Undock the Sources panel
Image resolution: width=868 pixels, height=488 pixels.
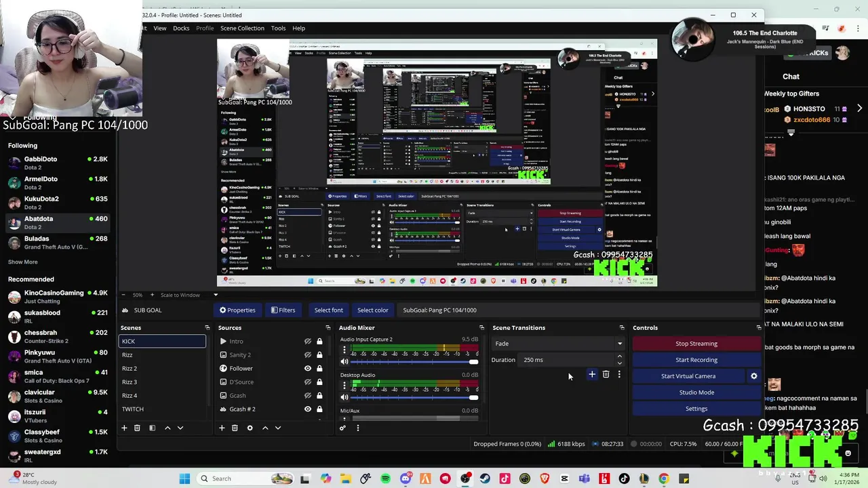tap(328, 328)
